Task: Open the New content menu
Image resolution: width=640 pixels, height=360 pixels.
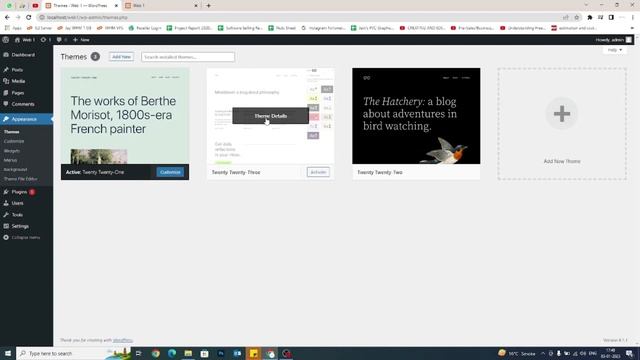Action: tap(81, 40)
